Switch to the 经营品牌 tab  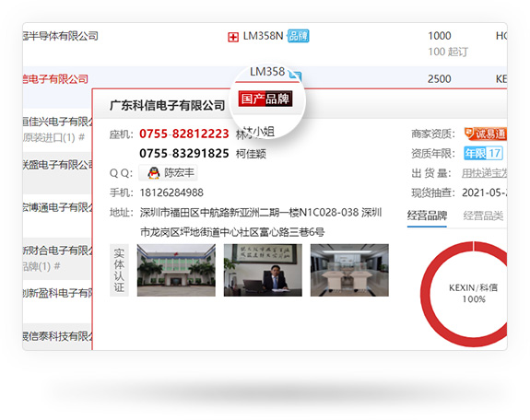[428, 216]
